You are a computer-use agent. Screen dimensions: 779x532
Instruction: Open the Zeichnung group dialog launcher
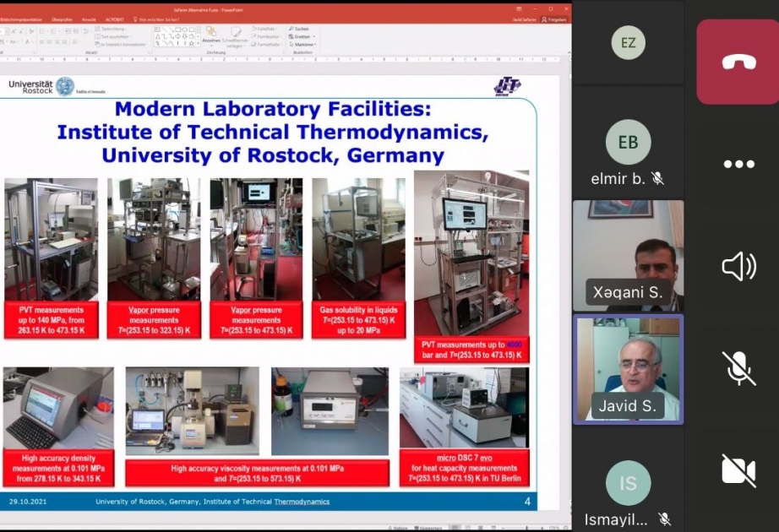[x=283, y=52]
